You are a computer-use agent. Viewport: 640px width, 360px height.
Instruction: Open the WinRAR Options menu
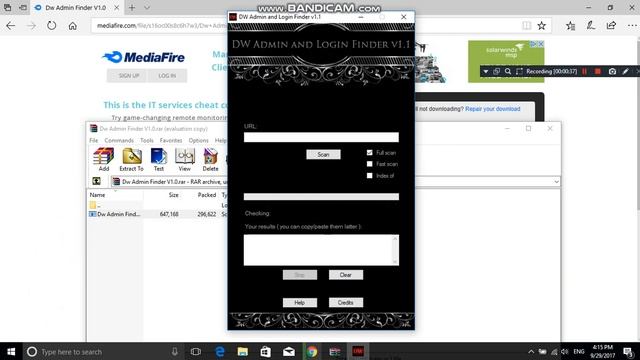198,140
